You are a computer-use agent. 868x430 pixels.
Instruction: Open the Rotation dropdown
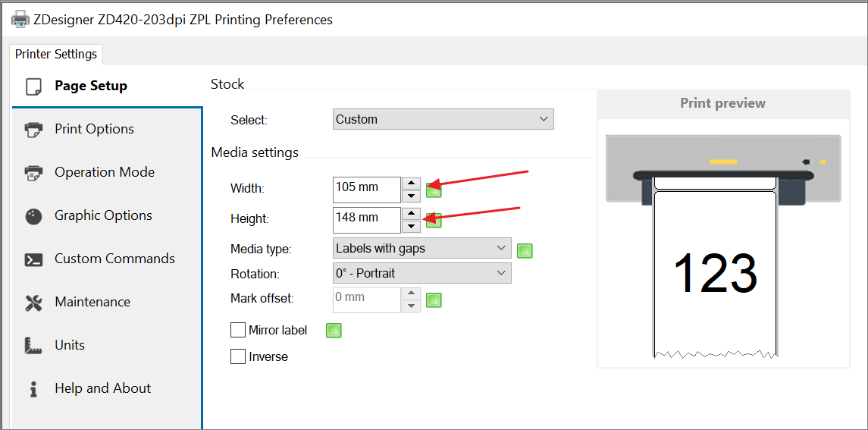coord(421,273)
